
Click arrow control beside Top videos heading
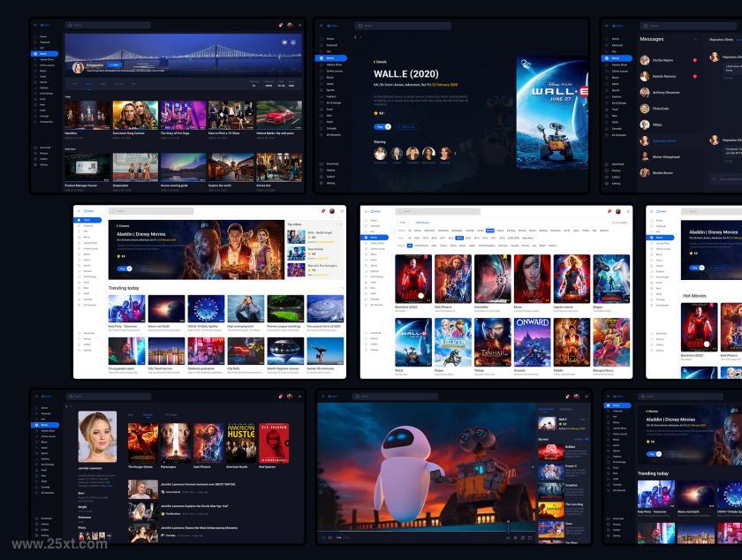pos(340,224)
